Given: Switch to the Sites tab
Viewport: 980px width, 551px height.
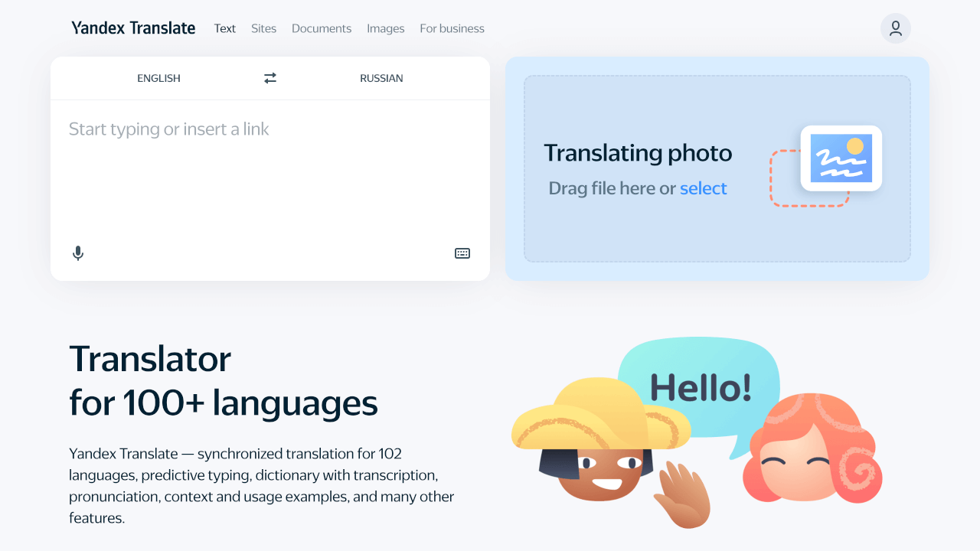Looking at the screenshot, I should pos(263,28).
